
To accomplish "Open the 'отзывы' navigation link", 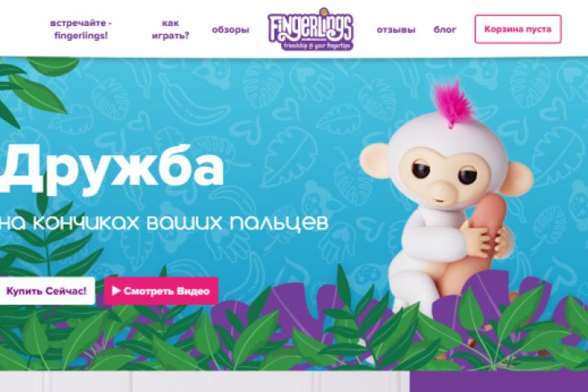I will [396, 29].
